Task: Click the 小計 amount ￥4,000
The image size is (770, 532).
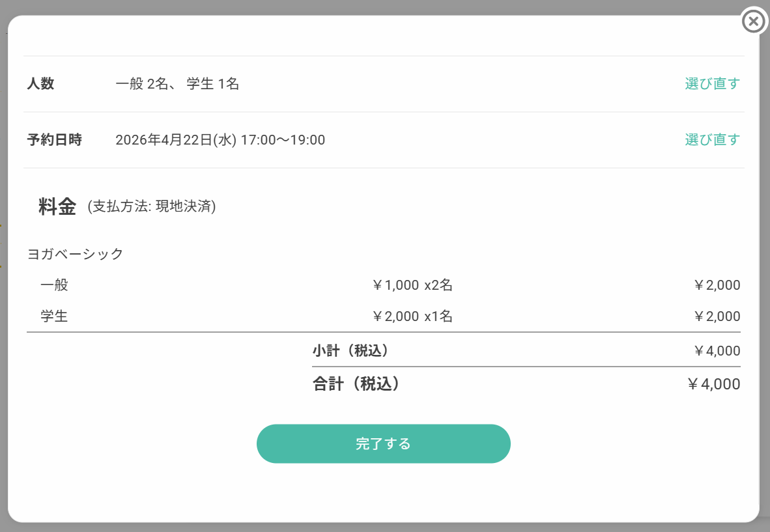Action: click(x=717, y=351)
